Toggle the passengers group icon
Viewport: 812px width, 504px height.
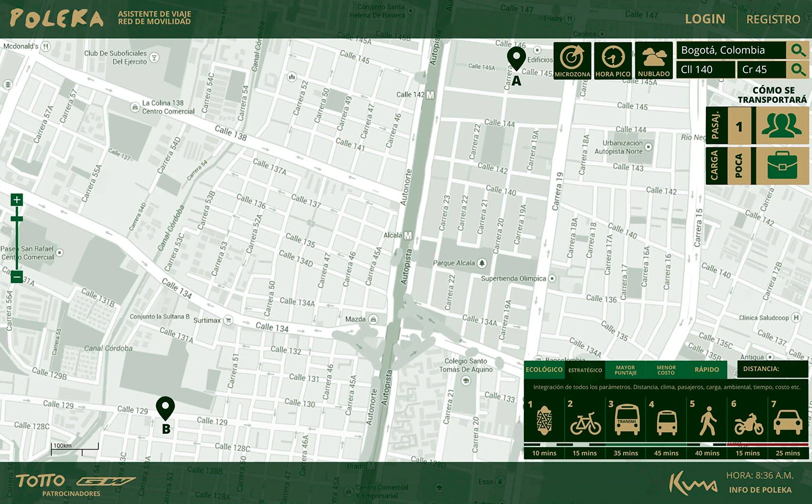[782, 126]
